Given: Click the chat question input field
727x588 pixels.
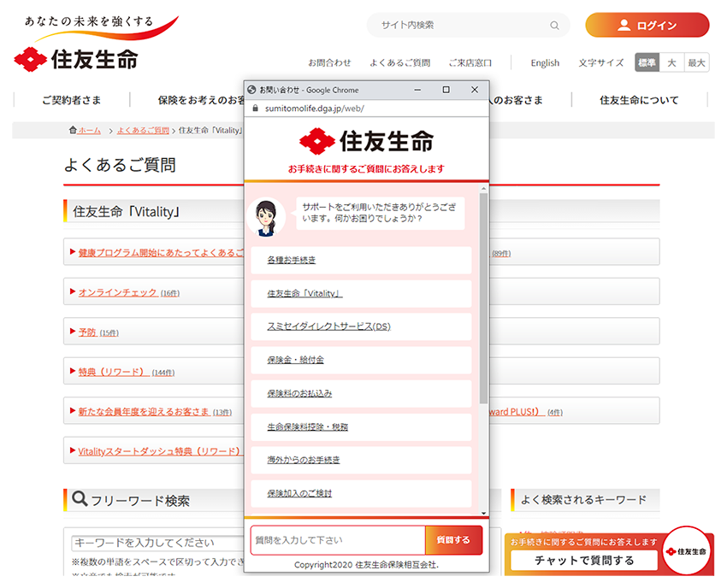Looking at the screenshot, I should coord(338,540).
